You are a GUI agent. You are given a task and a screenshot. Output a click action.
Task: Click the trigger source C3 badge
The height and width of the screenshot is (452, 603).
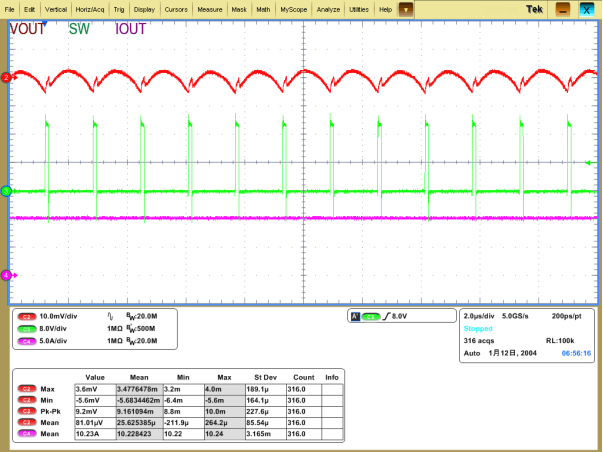click(x=371, y=316)
